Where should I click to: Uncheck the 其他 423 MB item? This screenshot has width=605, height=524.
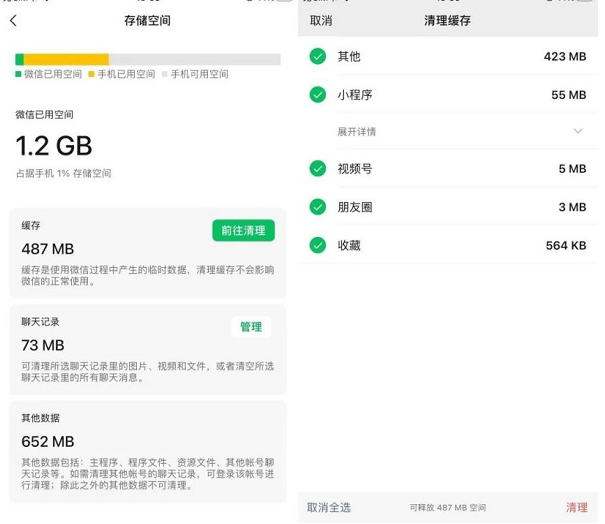(318, 56)
